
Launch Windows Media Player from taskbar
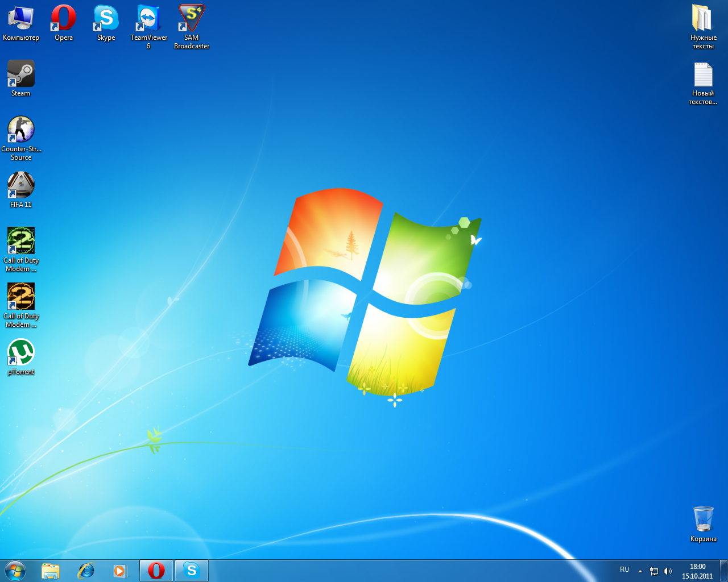tap(121, 571)
